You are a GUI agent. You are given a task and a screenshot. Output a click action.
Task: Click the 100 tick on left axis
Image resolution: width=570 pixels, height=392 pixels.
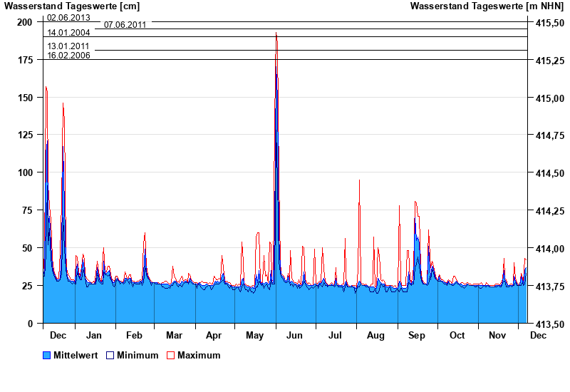(25, 172)
